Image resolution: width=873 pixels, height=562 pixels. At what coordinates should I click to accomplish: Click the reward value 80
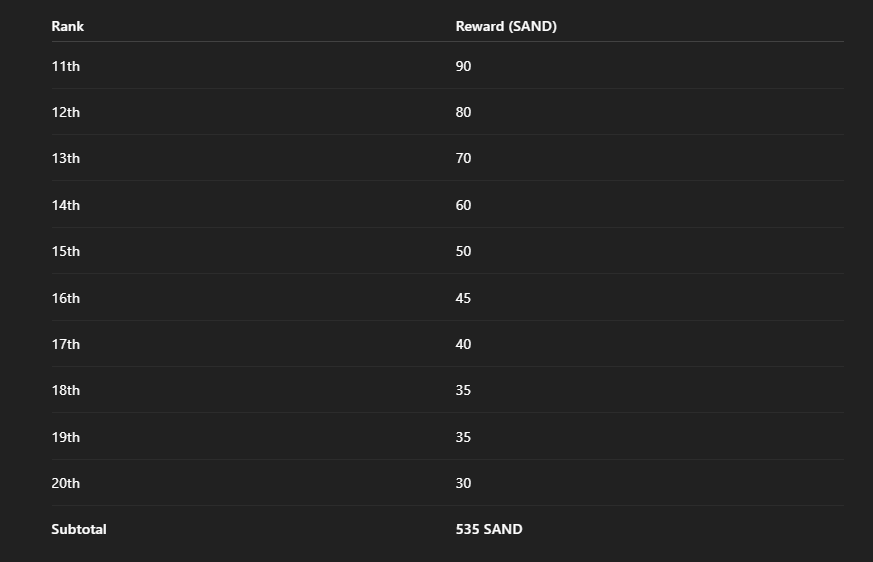463,112
